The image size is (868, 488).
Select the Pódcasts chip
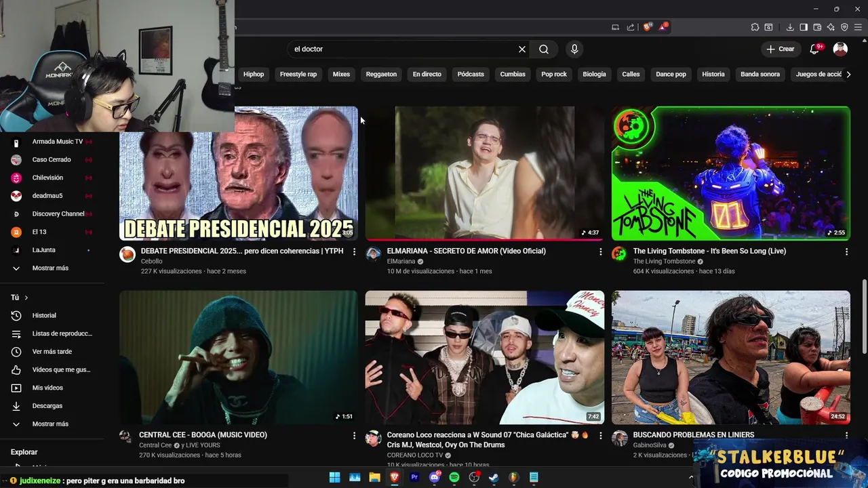pos(471,75)
